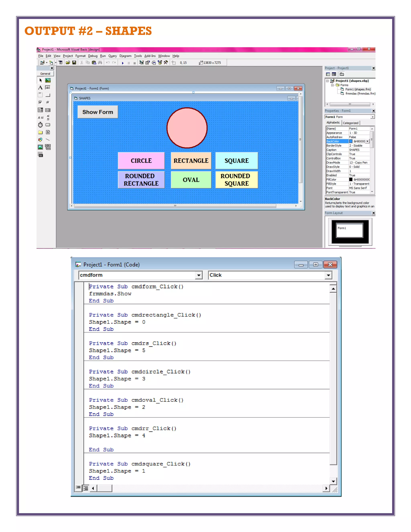Collapse the Forms folder tree node
This screenshot has height=532, width=411.
pyautogui.click(x=332, y=85)
